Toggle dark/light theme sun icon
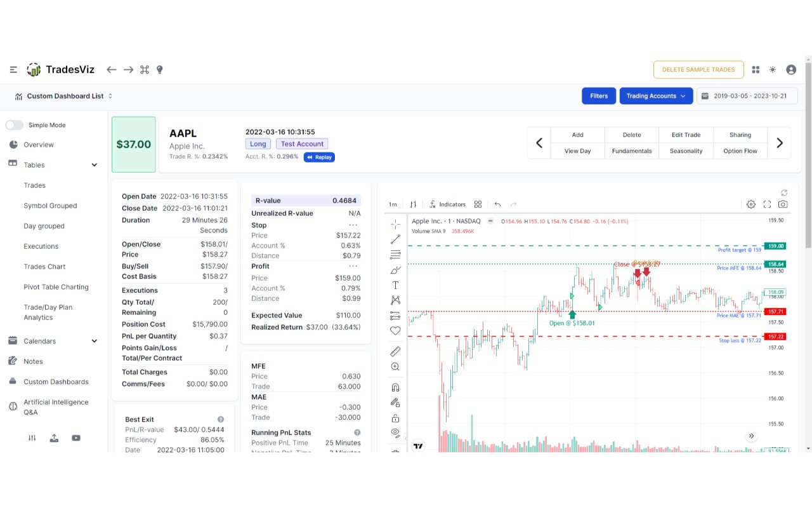Screen dimensions: 812x508 point(773,70)
